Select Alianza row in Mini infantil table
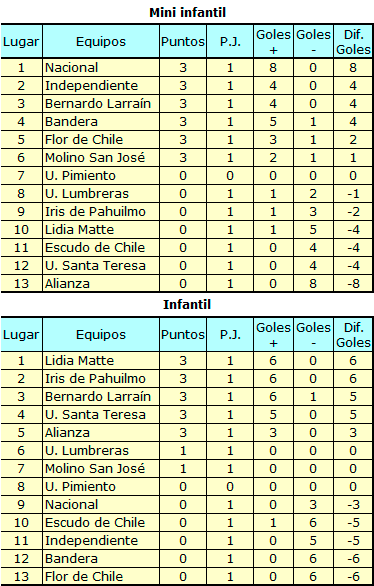The height and width of the screenshot is (586, 374). click(187, 284)
